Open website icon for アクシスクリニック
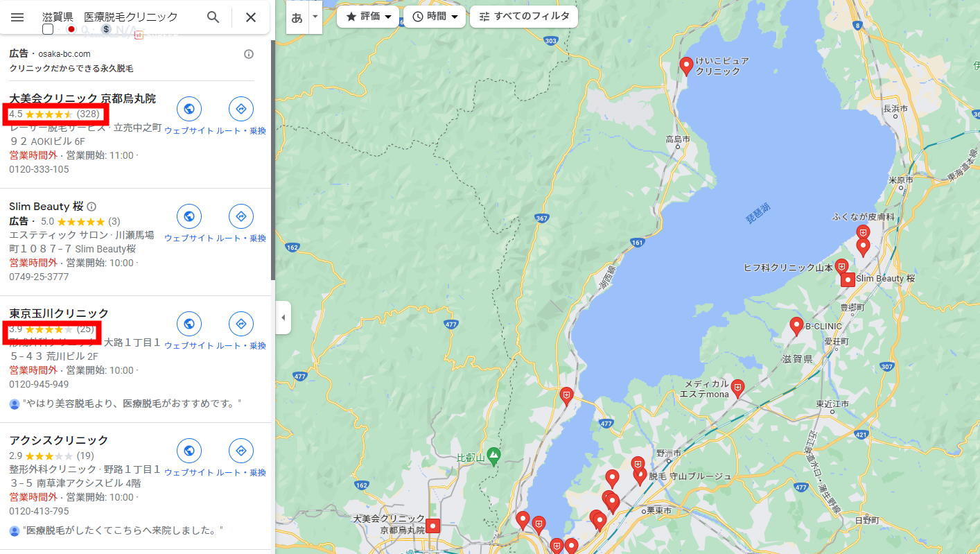 click(189, 451)
